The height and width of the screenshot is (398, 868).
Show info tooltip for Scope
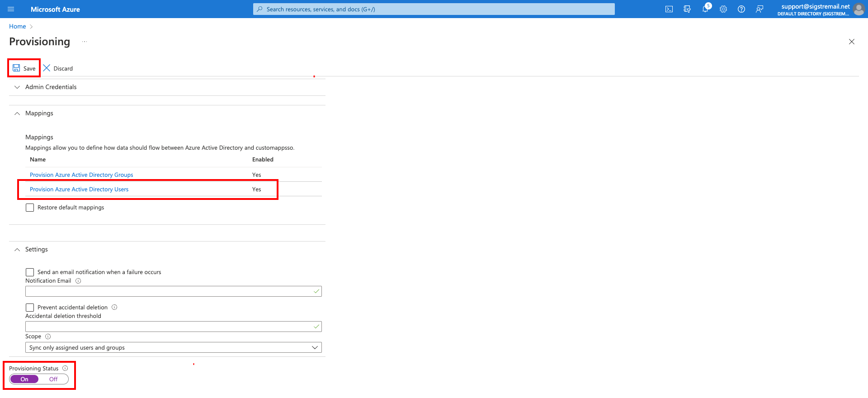[x=48, y=336]
